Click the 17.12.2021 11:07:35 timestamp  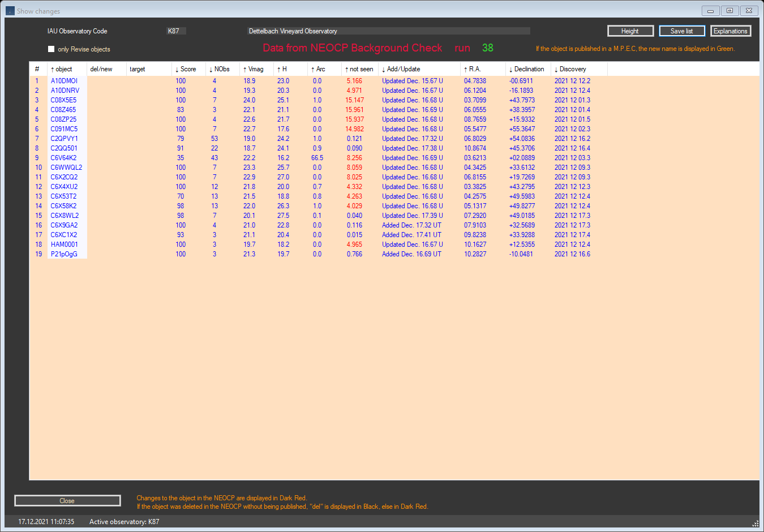point(46,522)
